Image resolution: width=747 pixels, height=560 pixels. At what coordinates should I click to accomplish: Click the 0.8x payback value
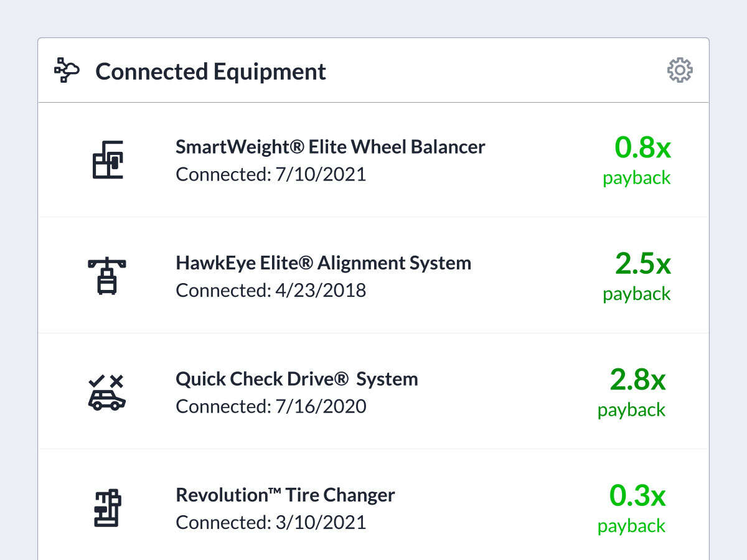(x=642, y=148)
